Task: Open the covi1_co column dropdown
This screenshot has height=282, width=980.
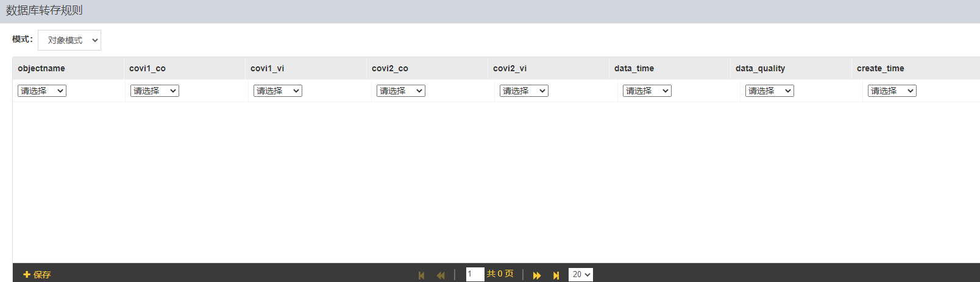Action: (x=155, y=91)
